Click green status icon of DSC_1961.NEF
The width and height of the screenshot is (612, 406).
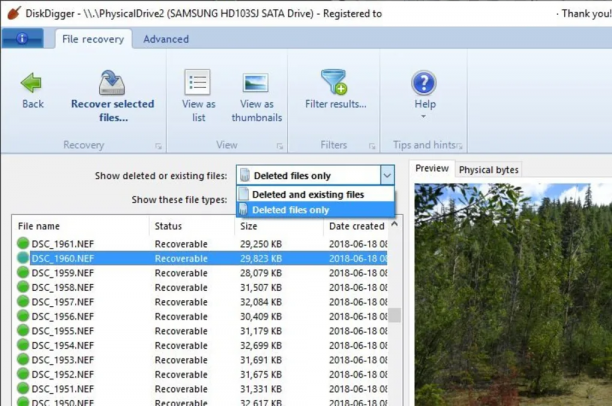23,243
